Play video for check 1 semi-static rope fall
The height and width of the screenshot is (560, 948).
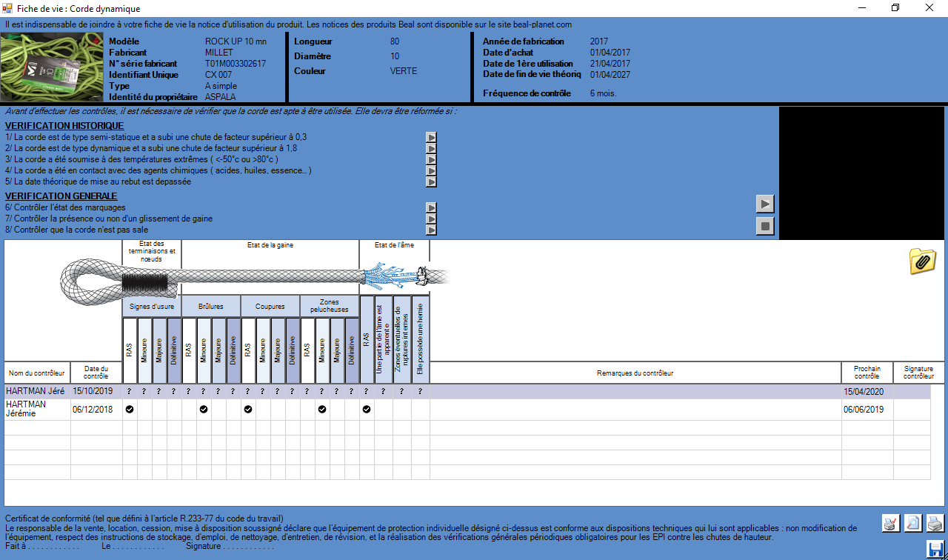pyautogui.click(x=431, y=138)
